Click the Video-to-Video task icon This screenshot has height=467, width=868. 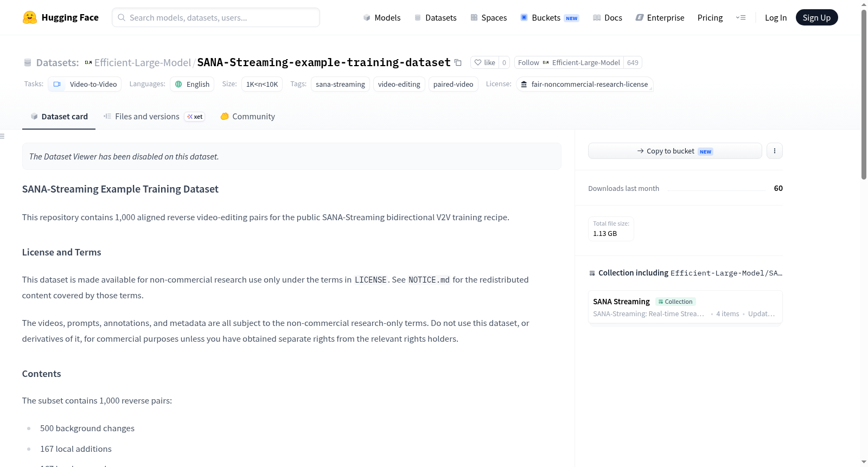pos(57,84)
